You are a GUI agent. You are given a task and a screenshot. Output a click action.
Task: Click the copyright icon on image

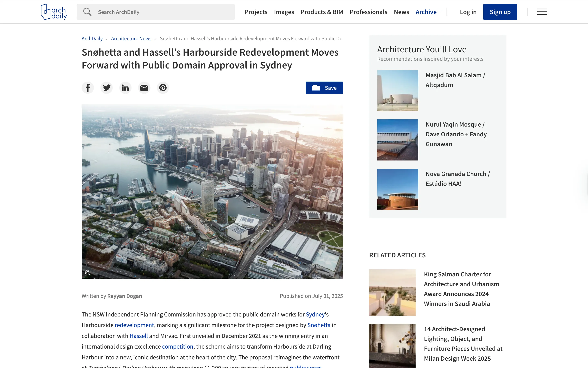pos(88,273)
